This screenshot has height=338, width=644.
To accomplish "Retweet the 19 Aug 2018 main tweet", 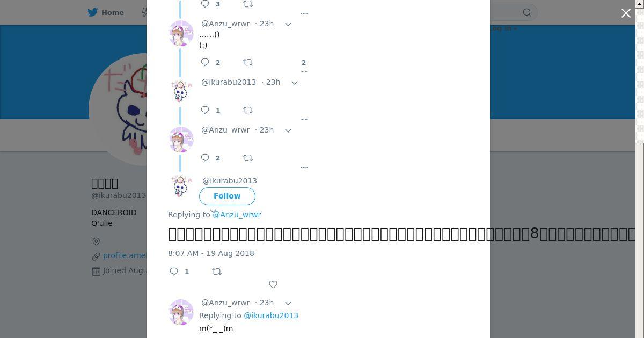I will (217, 271).
